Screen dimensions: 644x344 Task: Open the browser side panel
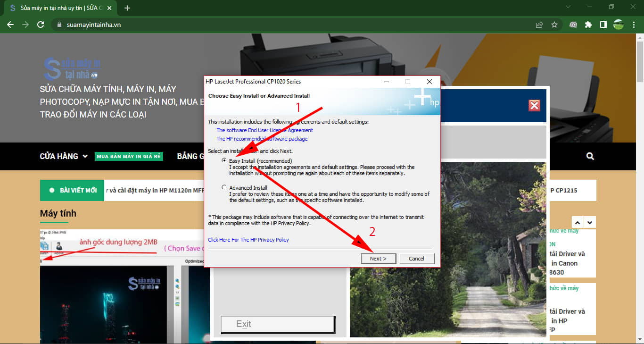click(603, 25)
